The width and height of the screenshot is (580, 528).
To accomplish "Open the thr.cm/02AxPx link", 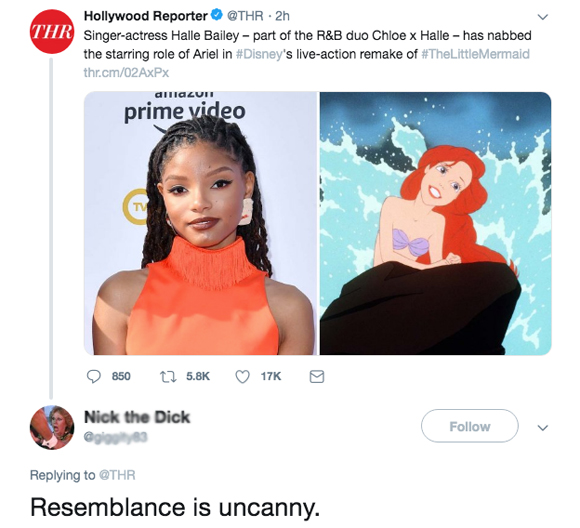I will point(126,72).
